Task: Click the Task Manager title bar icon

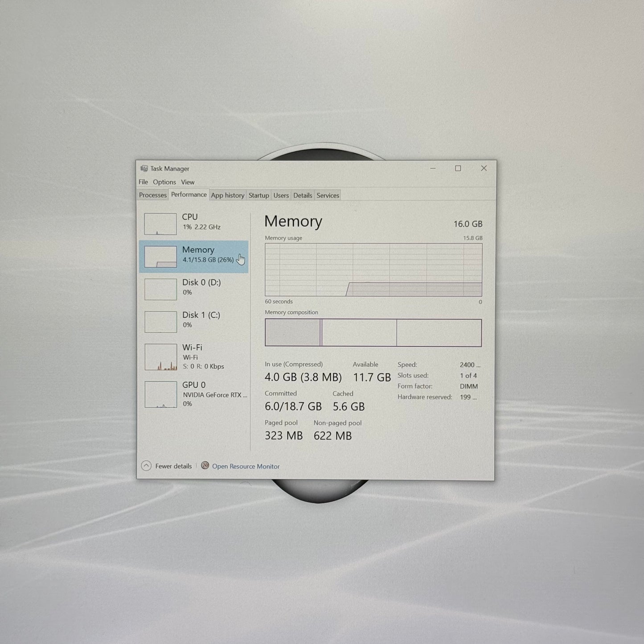Action: (144, 168)
